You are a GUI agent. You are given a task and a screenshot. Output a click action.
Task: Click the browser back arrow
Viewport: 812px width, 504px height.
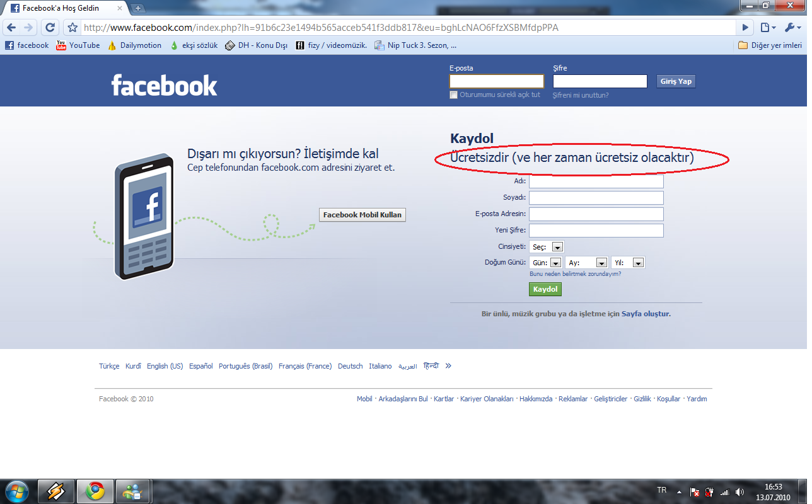pyautogui.click(x=11, y=28)
